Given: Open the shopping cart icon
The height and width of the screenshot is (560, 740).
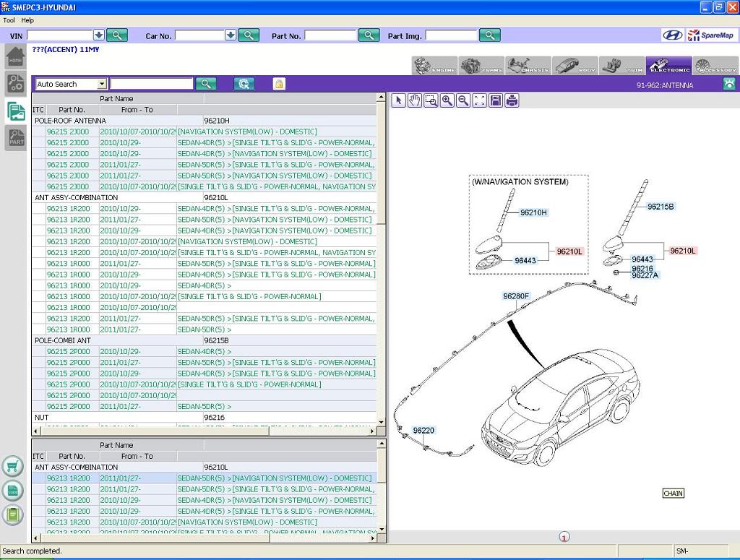Looking at the screenshot, I should (x=12, y=466).
